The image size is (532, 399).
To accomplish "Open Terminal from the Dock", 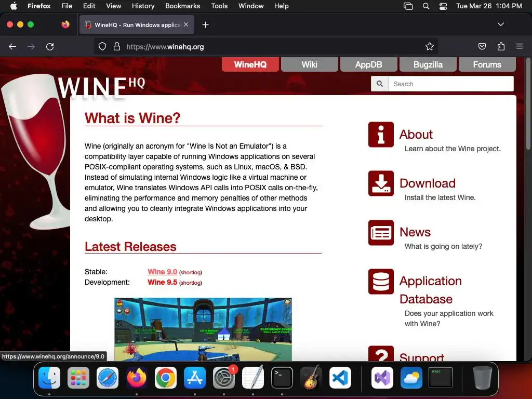I will click(x=282, y=378).
